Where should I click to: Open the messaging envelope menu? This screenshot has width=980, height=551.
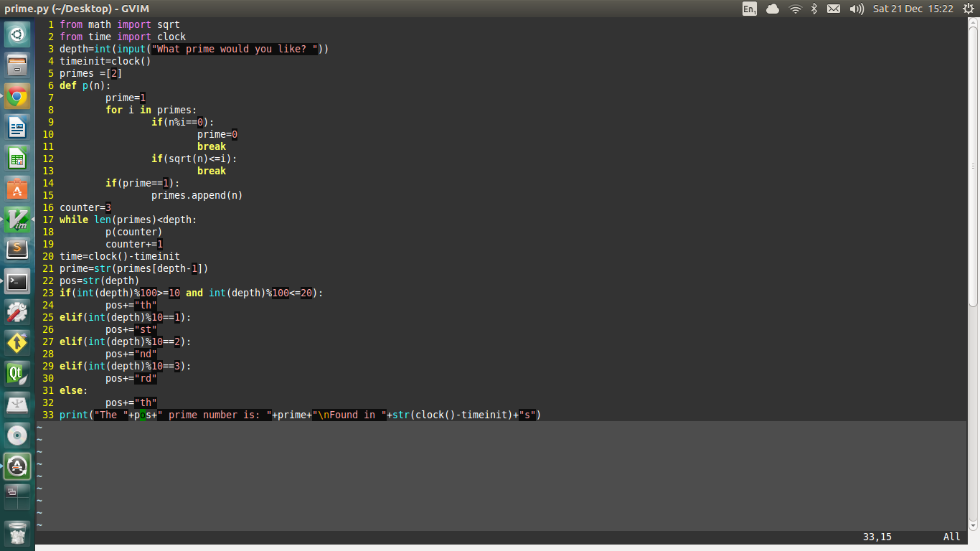point(834,9)
